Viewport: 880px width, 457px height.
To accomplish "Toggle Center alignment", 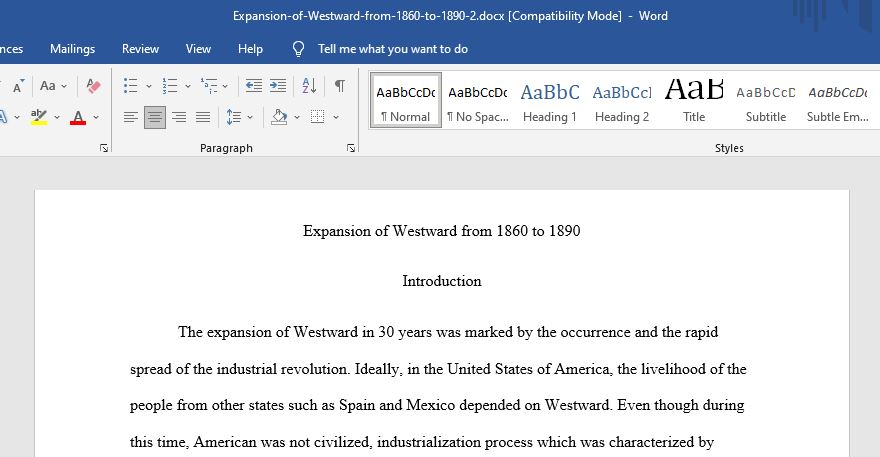I will click(155, 117).
